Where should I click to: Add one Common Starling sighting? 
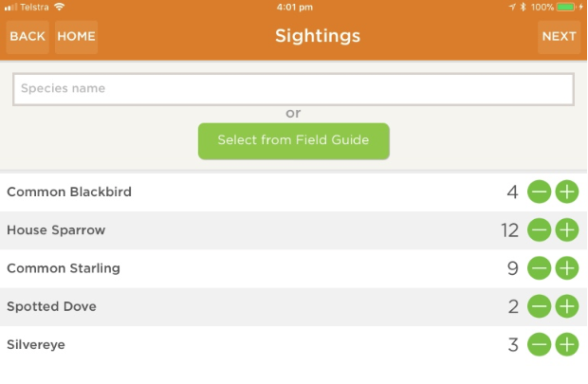tap(566, 268)
